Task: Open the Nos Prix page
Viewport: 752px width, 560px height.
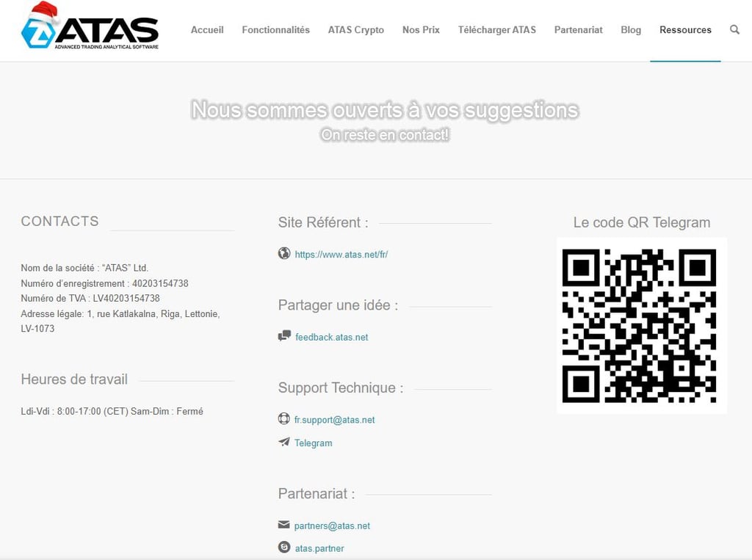Action: pyautogui.click(x=420, y=30)
